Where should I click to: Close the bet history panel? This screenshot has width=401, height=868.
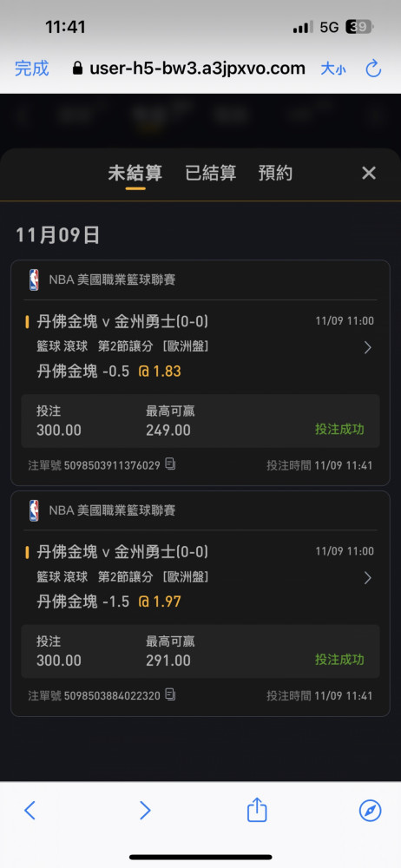point(369,174)
